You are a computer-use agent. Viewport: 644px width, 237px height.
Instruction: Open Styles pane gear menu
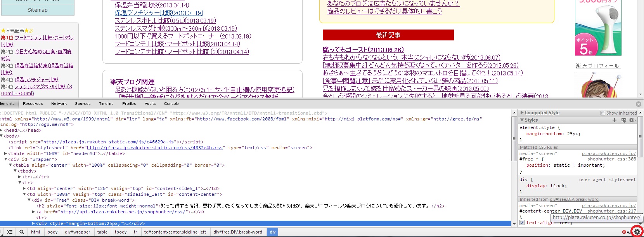point(632,120)
